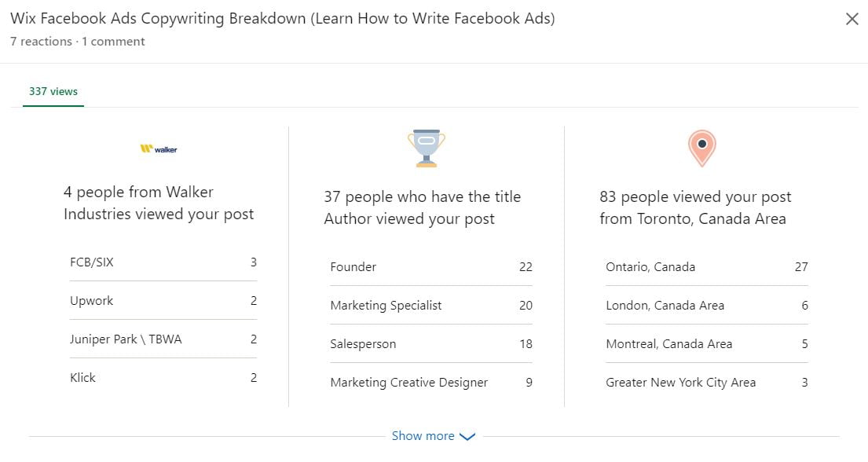
Task: Select the FCB/SIX company row
Action: click(163, 262)
